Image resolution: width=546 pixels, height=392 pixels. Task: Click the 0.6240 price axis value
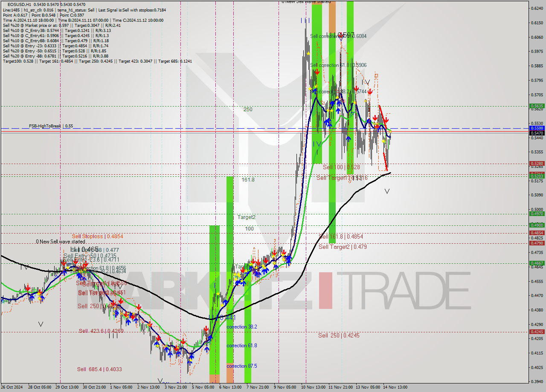tap(537, 9)
